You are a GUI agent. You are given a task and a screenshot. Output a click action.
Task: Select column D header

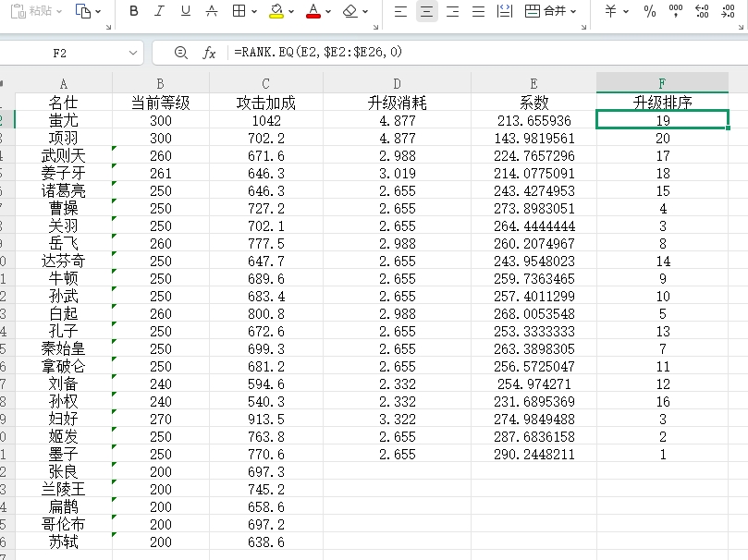[397, 84]
